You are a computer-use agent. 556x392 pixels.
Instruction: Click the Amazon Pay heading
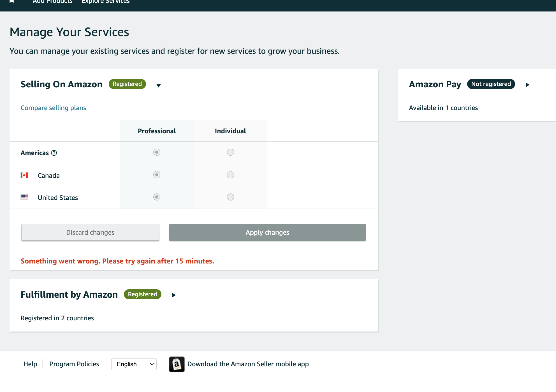435,84
